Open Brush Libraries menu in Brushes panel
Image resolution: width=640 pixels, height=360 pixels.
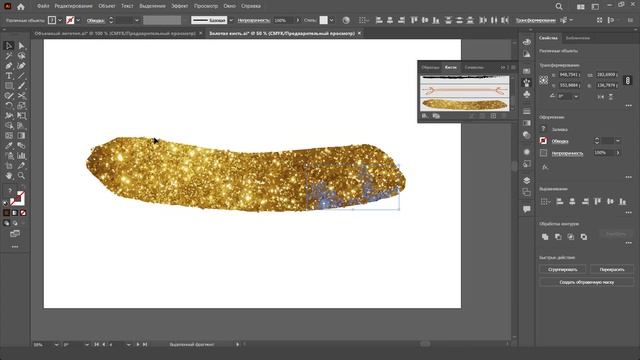[x=425, y=116]
